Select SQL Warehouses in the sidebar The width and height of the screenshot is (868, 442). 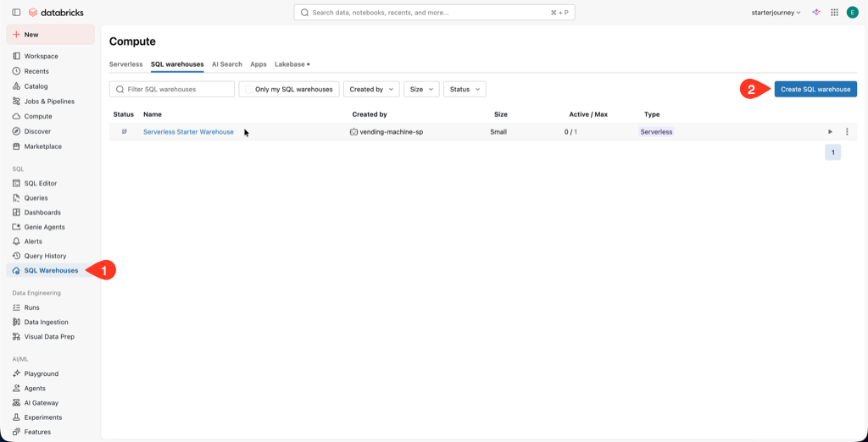pyautogui.click(x=50, y=270)
